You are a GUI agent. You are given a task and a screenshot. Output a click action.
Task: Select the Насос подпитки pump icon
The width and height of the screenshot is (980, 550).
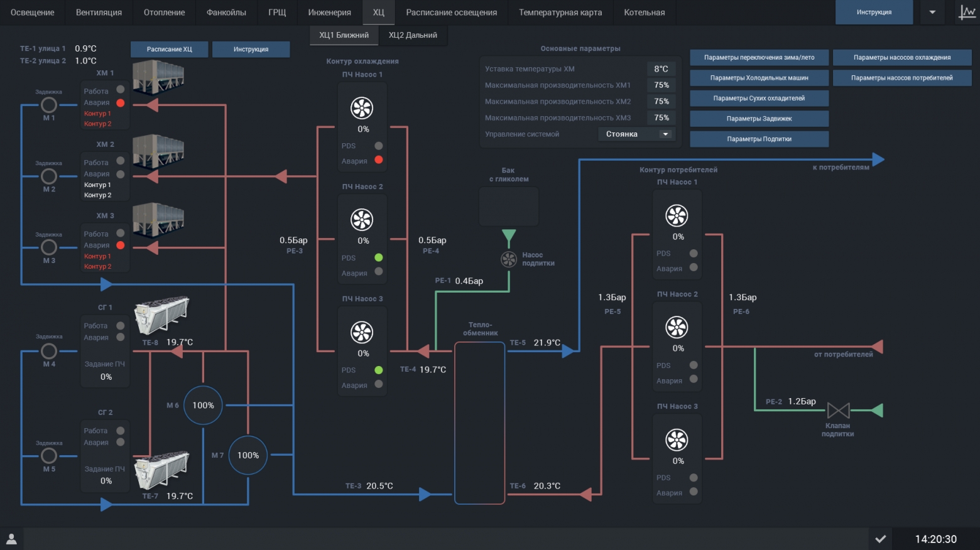click(x=509, y=259)
